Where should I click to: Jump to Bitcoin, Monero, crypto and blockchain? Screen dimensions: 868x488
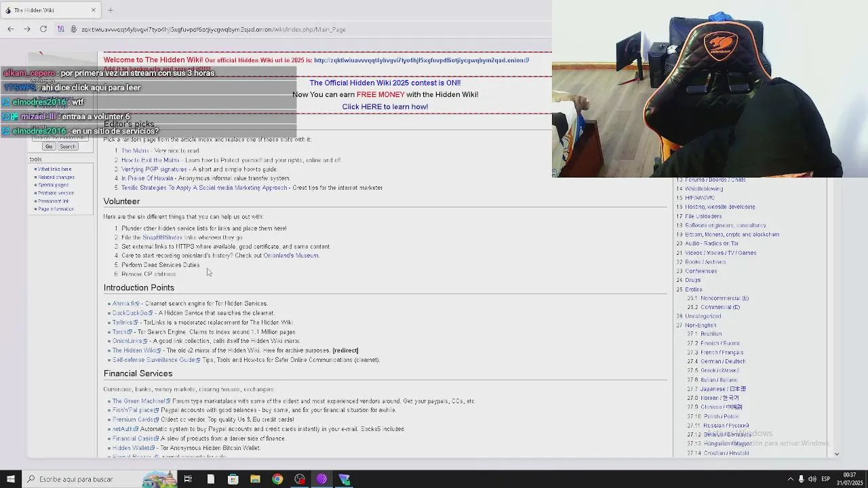[x=732, y=235]
